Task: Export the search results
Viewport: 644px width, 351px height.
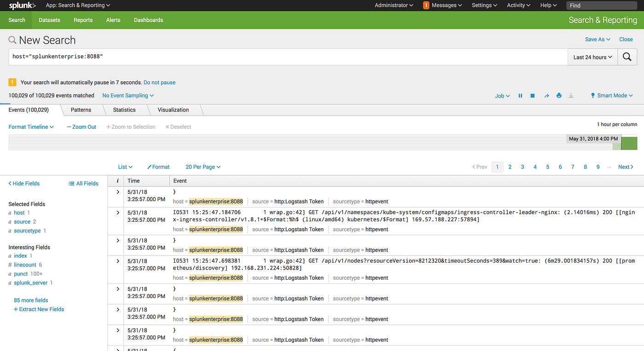Action: click(x=571, y=95)
